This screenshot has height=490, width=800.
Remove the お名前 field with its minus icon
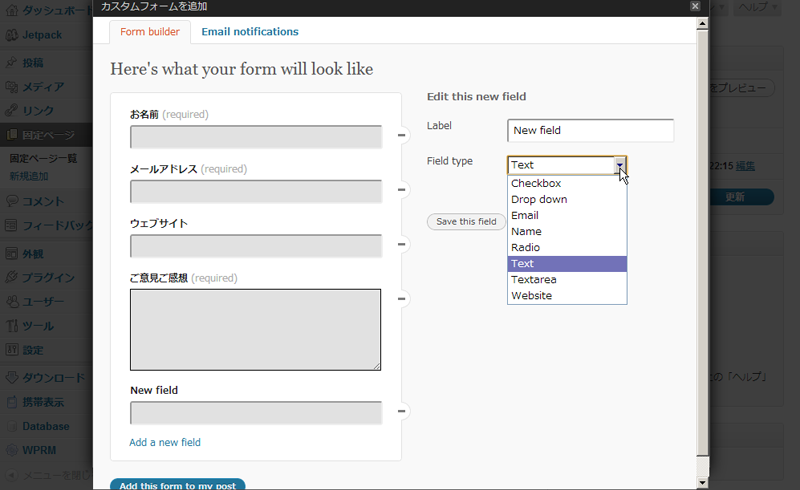point(402,135)
